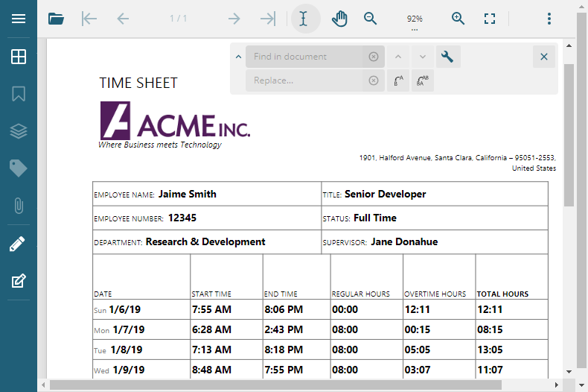Click the ACME Inc. logo
Screen dimensions: 588x392
(x=175, y=121)
